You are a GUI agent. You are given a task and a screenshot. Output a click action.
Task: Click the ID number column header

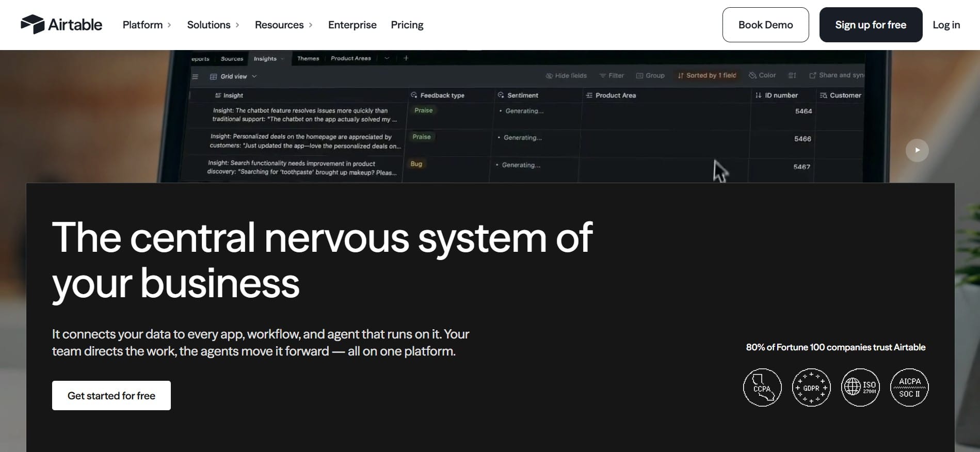click(777, 95)
